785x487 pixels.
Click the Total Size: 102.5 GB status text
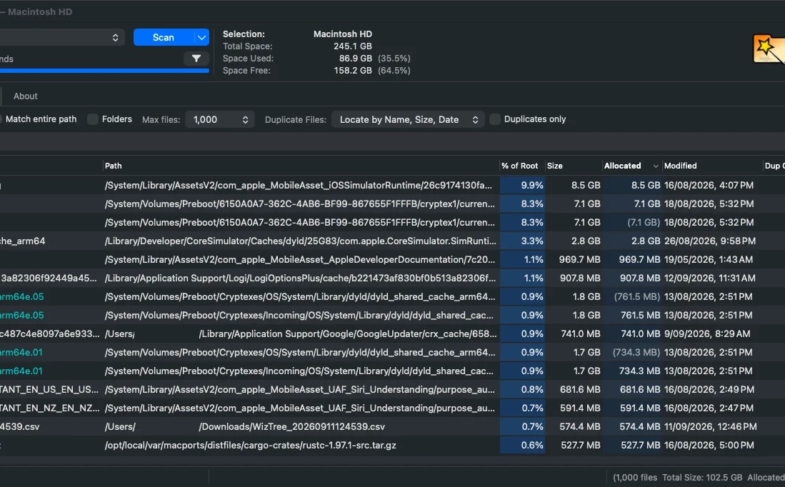(702, 477)
